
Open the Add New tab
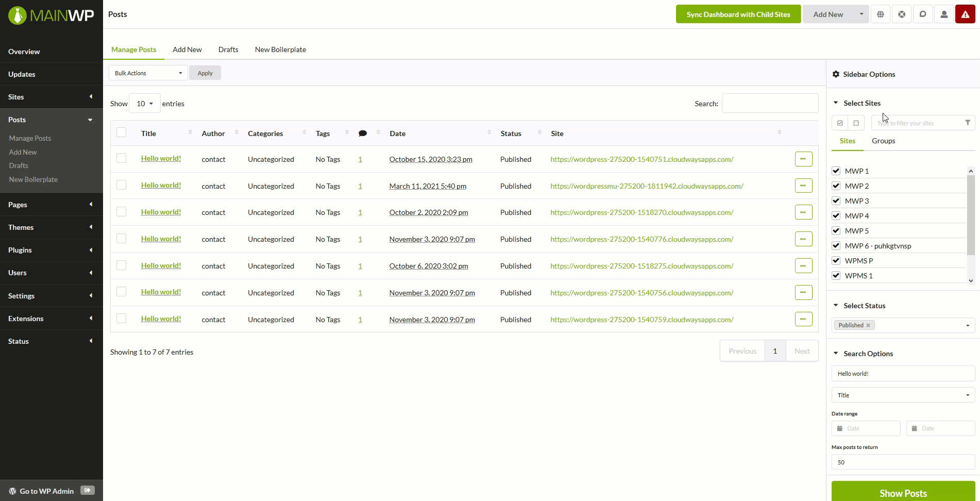click(187, 49)
